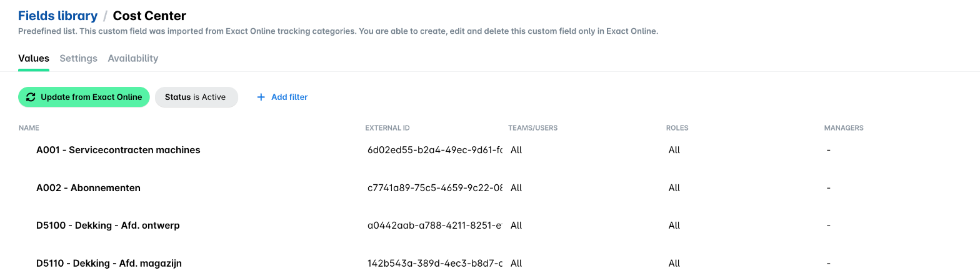Click the Teams/Users column header
The image size is (980, 278).
(532, 128)
